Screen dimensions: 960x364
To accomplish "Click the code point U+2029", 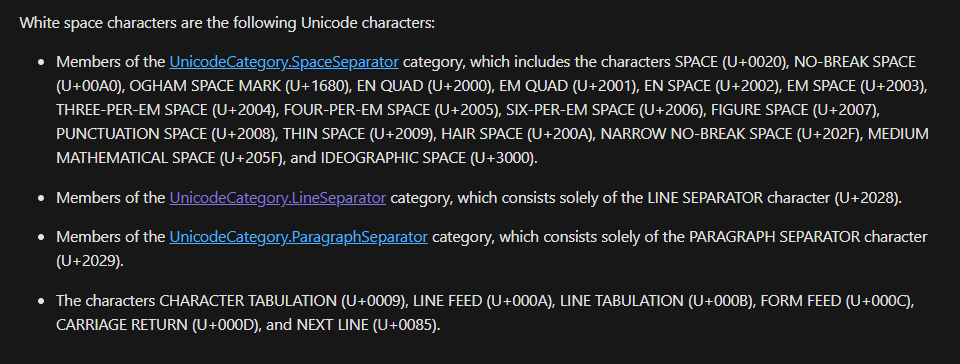I will pos(89,261).
